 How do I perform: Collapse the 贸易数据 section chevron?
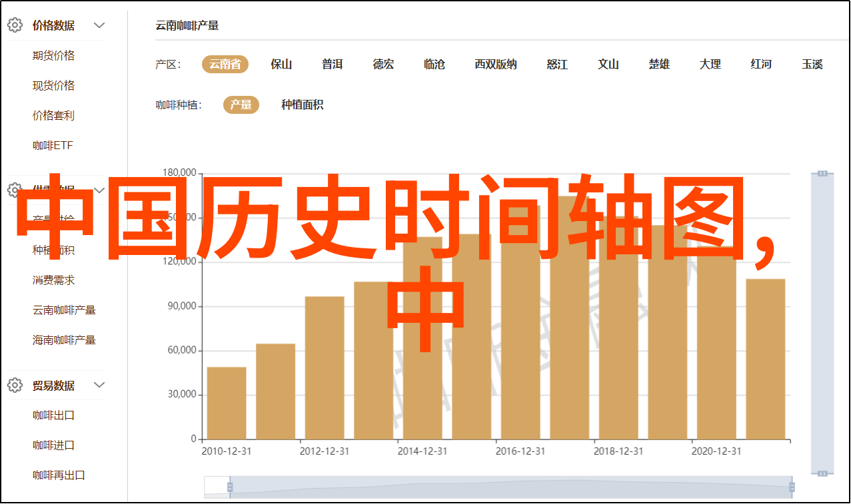point(99,385)
